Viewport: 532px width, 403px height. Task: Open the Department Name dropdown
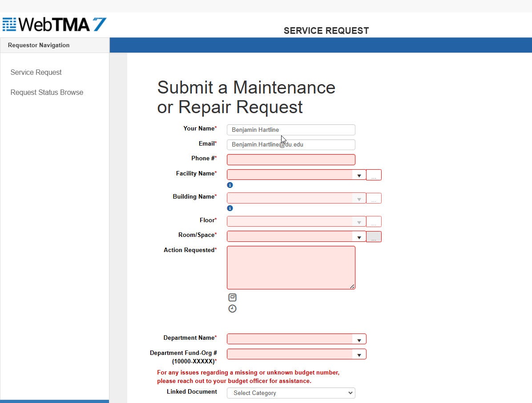[x=359, y=339]
